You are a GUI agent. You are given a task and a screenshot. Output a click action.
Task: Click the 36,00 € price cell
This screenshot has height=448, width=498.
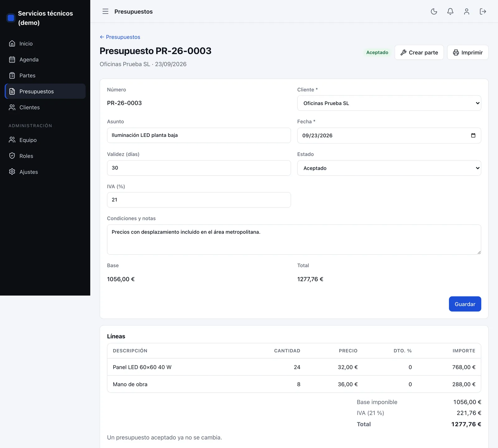pos(348,384)
